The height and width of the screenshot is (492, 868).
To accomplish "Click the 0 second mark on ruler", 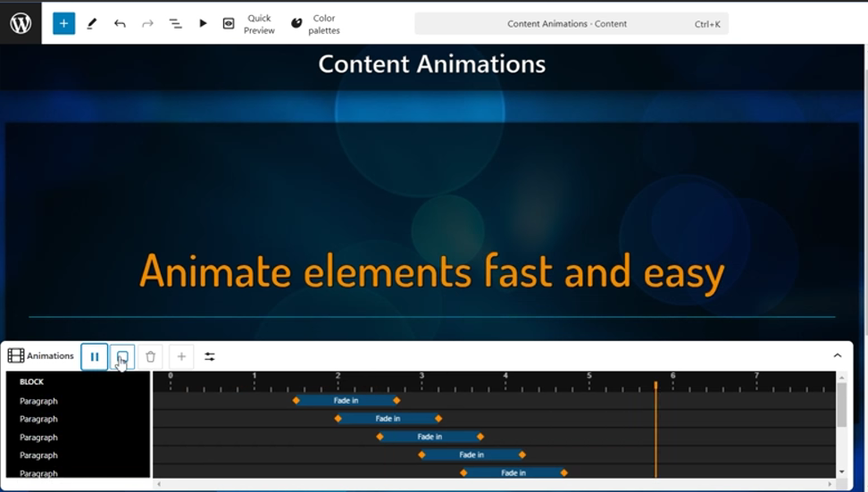I will coord(171,376).
